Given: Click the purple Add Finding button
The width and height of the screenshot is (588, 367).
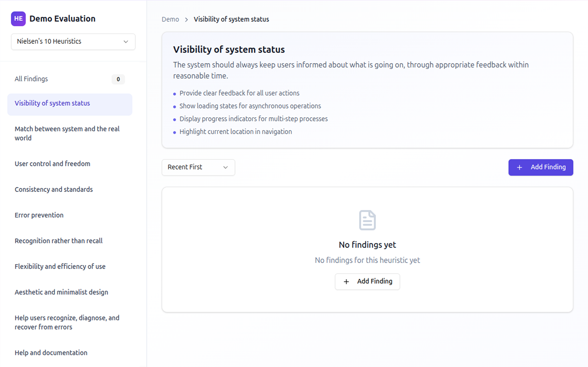Looking at the screenshot, I should [x=541, y=167].
